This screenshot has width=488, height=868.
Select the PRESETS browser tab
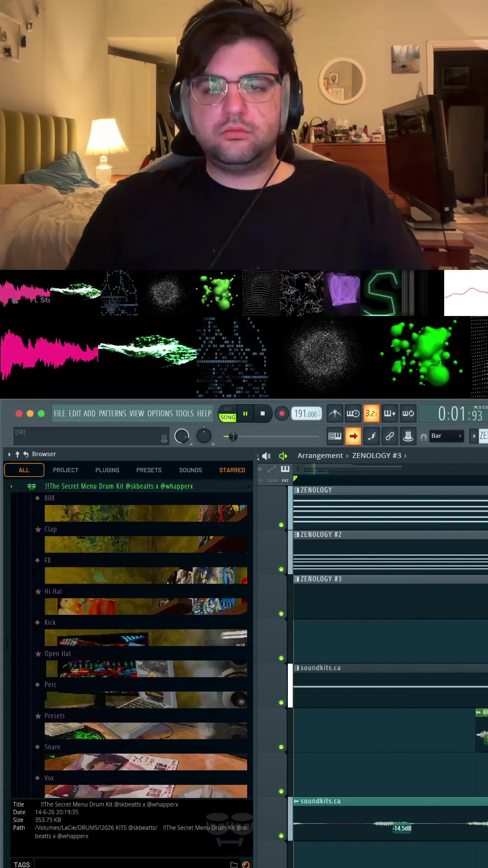[x=149, y=470]
